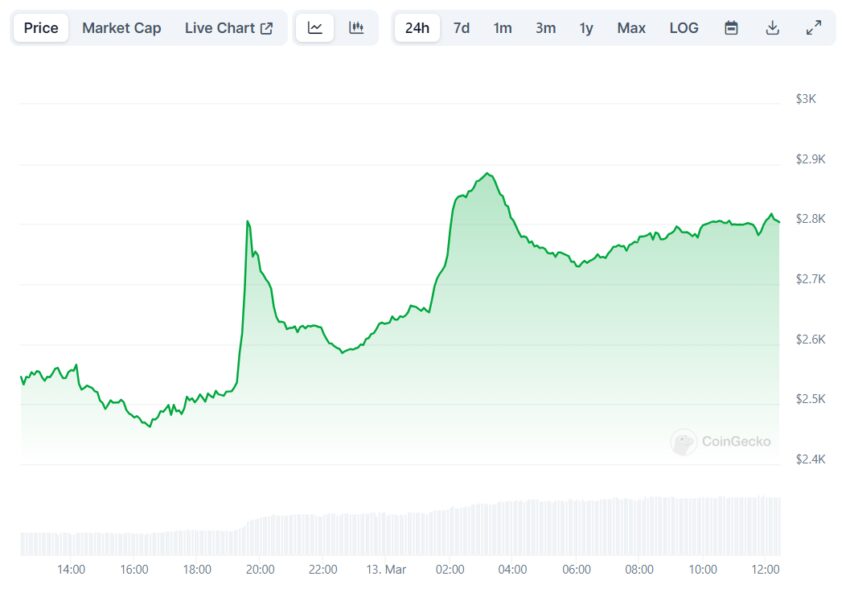
Task: Click the price peak near 03:00
Action: click(487, 174)
